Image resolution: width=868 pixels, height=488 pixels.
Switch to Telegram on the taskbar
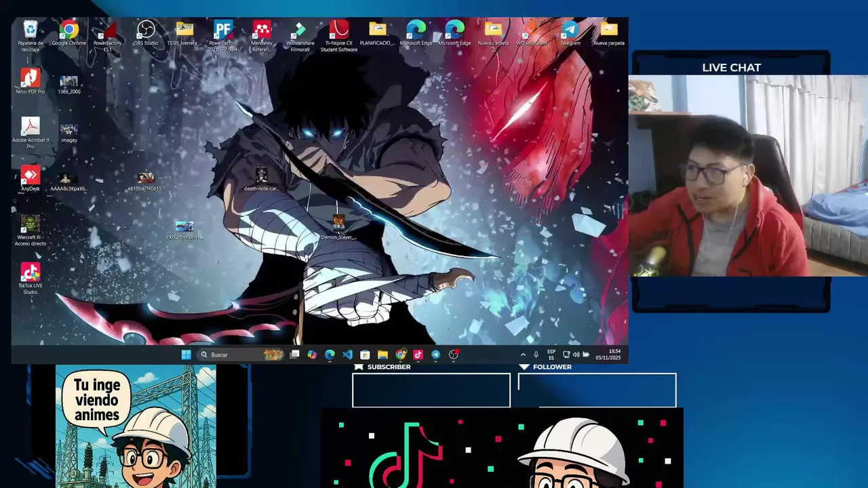(435, 354)
